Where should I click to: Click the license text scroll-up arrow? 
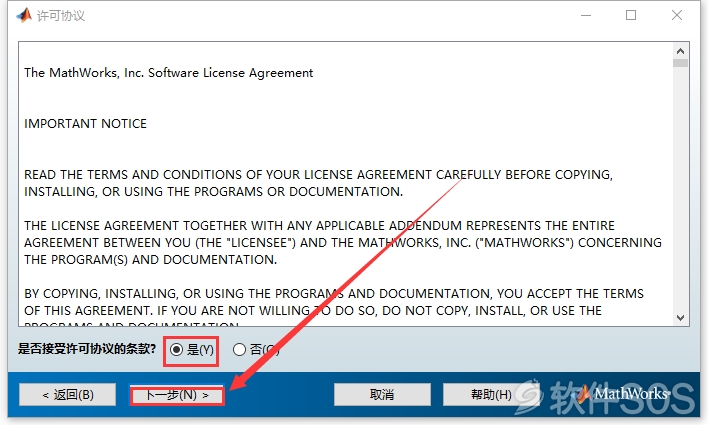[x=680, y=51]
